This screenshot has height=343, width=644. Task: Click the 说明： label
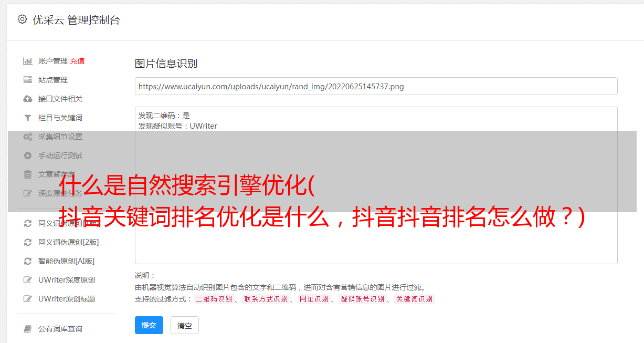145,275
